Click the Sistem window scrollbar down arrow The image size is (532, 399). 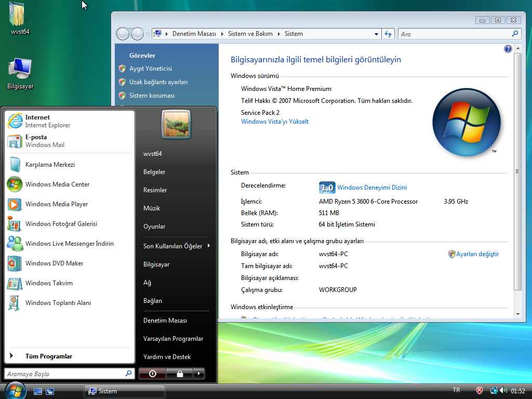click(518, 314)
